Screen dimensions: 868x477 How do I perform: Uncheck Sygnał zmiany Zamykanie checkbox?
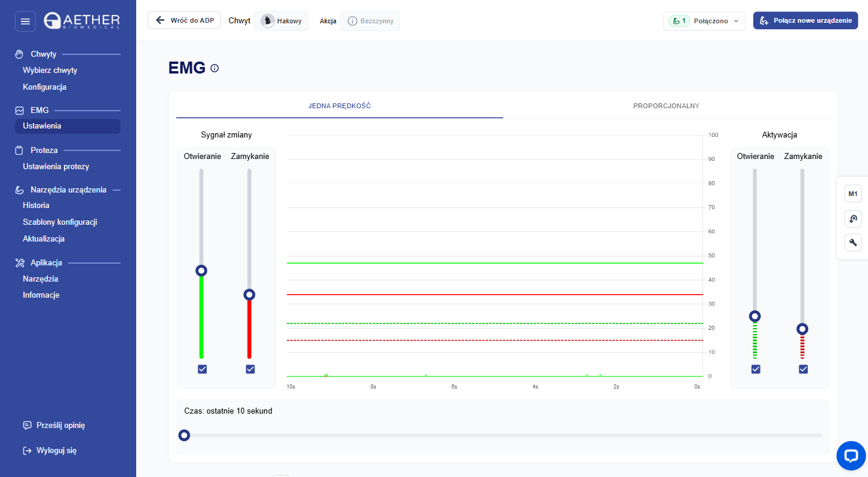[x=250, y=369]
